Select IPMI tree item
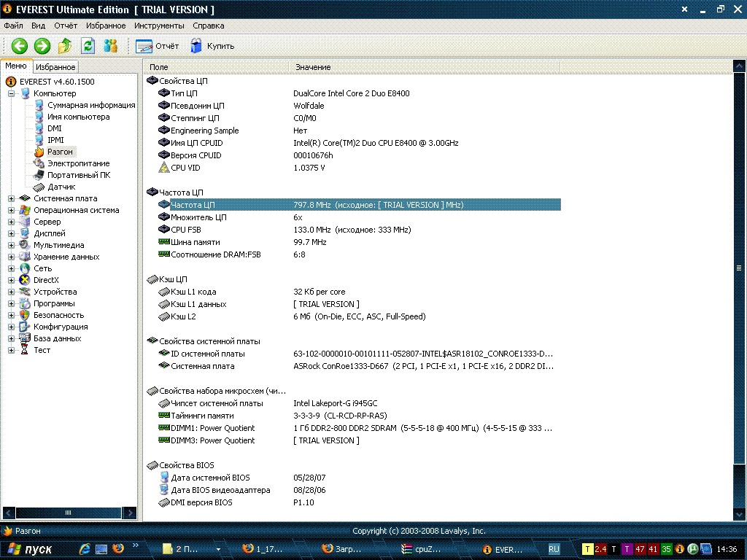 (x=55, y=140)
